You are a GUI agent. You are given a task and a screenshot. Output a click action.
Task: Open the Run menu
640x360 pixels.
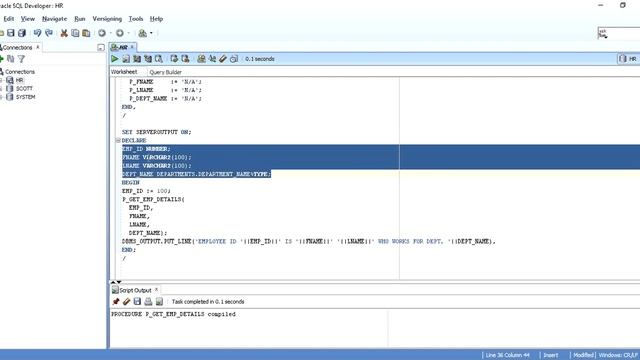(x=80, y=19)
